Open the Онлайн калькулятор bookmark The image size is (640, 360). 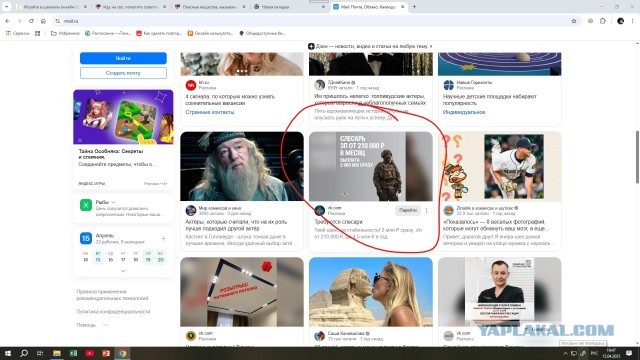tap(210, 33)
